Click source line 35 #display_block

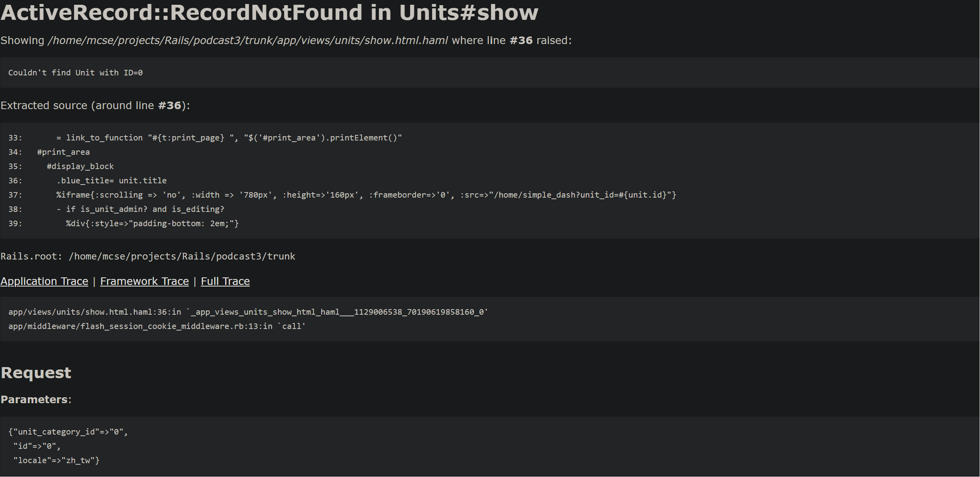[80, 166]
